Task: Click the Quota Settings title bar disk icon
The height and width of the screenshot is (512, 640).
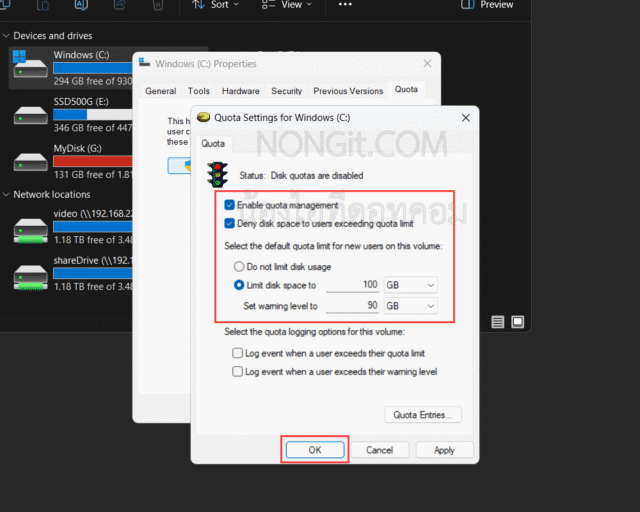Action: [203, 118]
